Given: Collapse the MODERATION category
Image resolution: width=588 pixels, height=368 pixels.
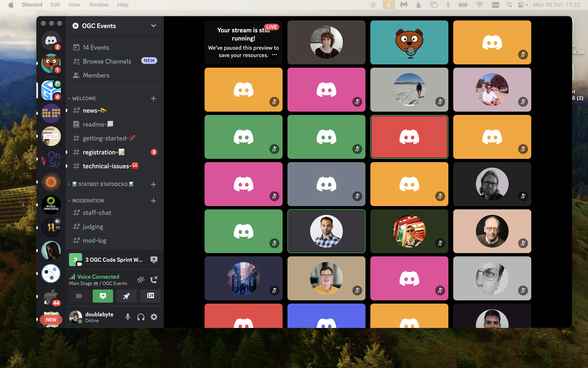Looking at the screenshot, I should coord(69,201).
